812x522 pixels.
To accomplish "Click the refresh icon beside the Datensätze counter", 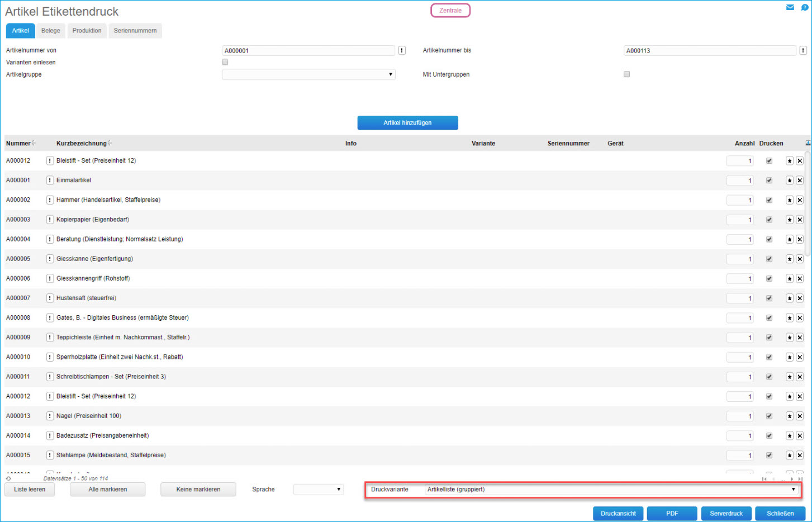I will coord(8,478).
